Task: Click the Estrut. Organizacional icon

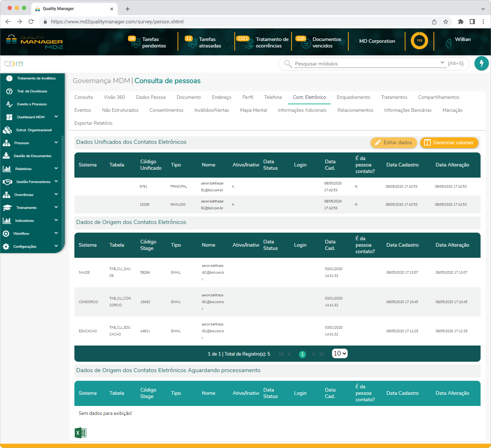Action: [8, 130]
